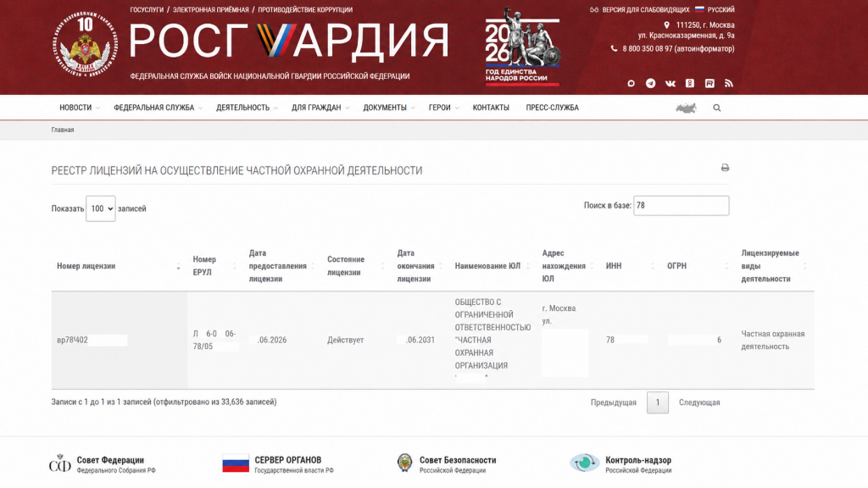Open the Odnoklassniki icon in the header

tap(690, 84)
